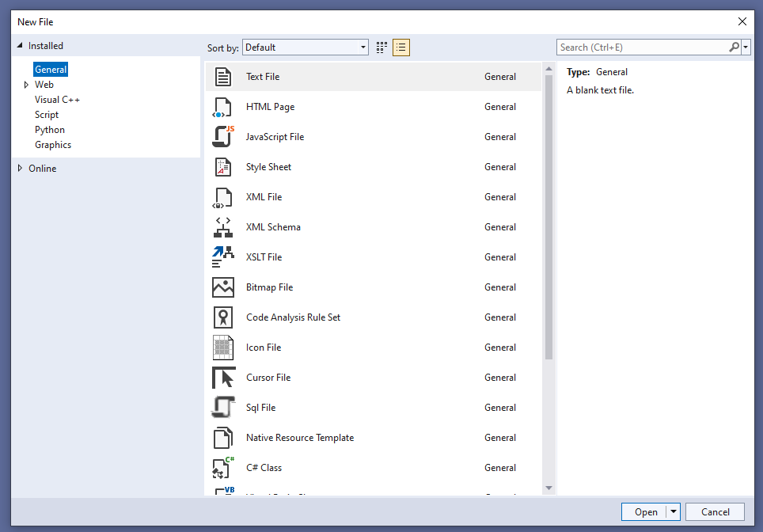The width and height of the screenshot is (763, 532).
Task: Click the "XSLT File" name
Action: (264, 257)
